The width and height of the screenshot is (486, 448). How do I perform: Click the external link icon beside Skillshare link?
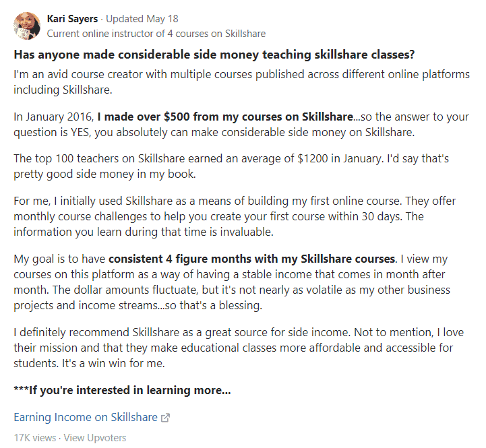166,418
